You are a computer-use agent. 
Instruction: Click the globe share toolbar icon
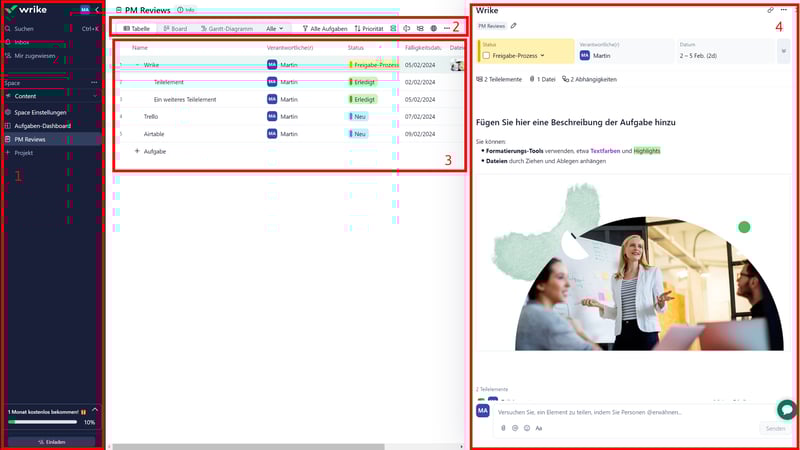tap(434, 29)
